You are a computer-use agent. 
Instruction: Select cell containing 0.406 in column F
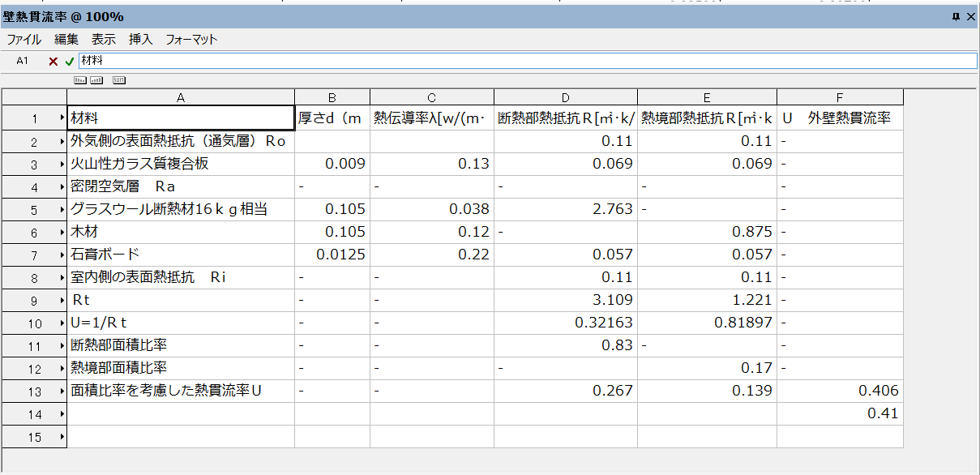(840, 392)
